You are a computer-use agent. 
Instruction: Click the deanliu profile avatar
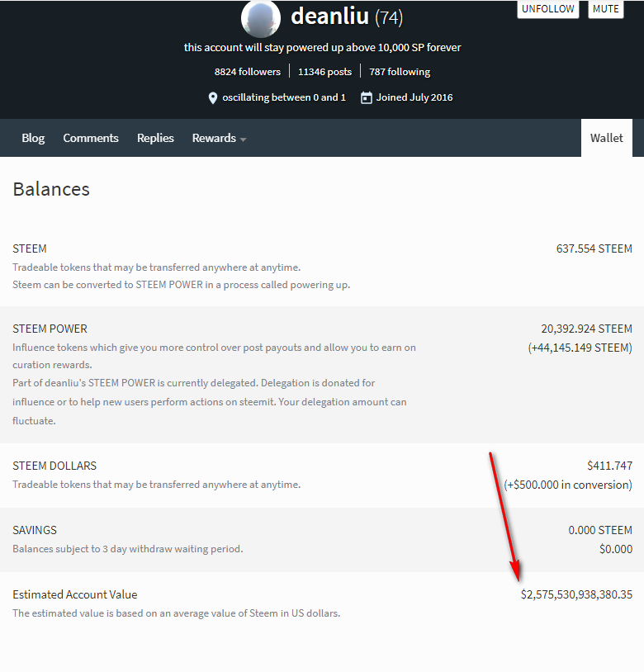pos(261,18)
